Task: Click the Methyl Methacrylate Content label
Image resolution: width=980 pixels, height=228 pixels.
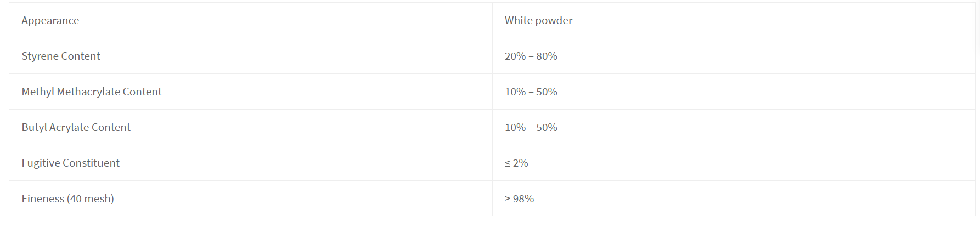Action: pos(92,92)
